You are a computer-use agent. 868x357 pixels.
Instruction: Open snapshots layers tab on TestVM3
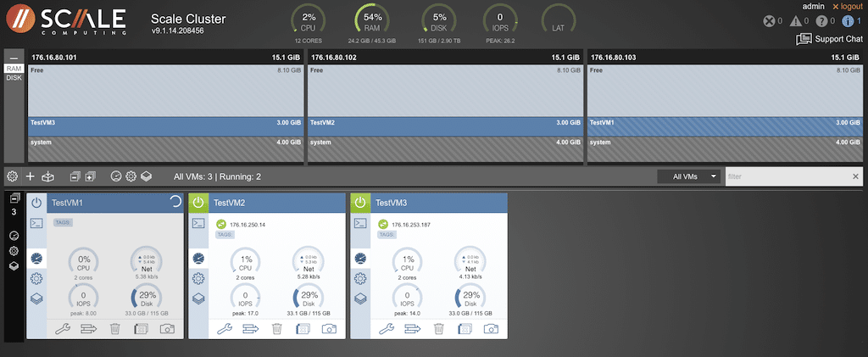pos(360,298)
